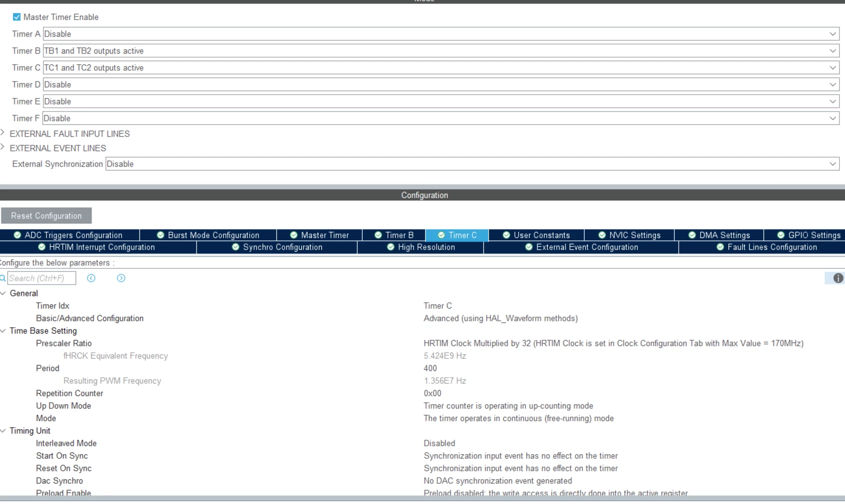Open the Timer B outputs dropdown
Screen dimensions: 845x504
tap(441, 51)
